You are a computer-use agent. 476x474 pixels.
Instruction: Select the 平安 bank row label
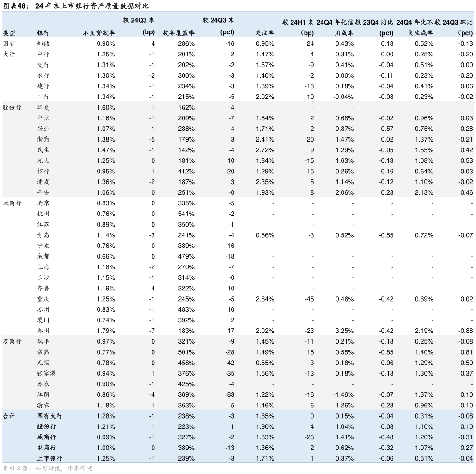point(43,192)
